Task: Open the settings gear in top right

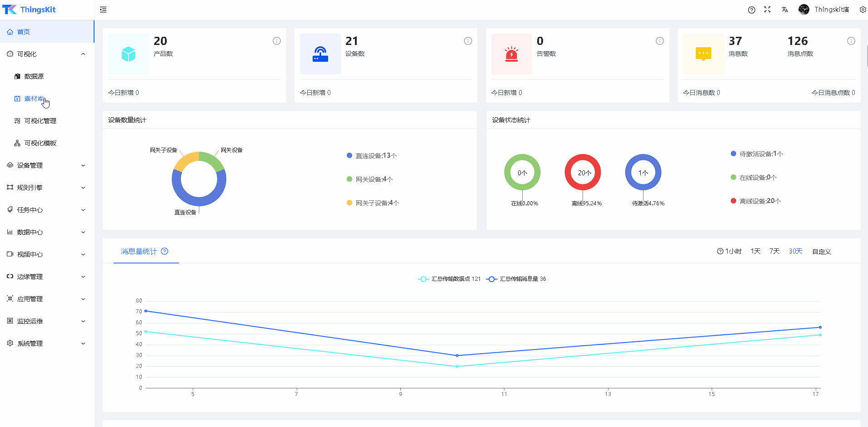Action: [x=863, y=10]
